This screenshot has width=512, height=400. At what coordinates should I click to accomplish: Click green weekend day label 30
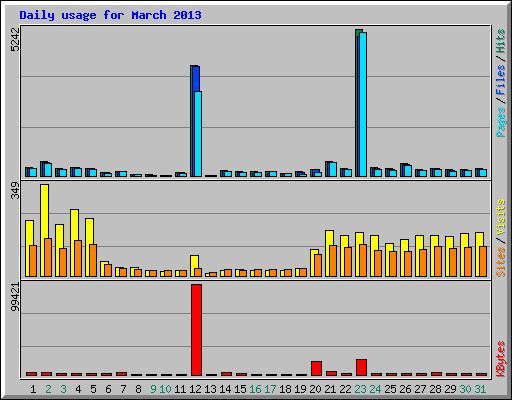[x=465, y=389]
